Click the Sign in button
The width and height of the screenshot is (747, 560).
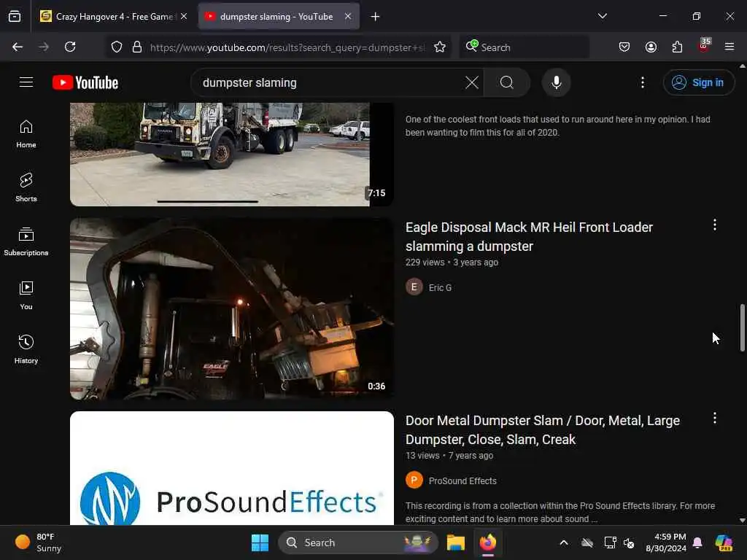698,82
